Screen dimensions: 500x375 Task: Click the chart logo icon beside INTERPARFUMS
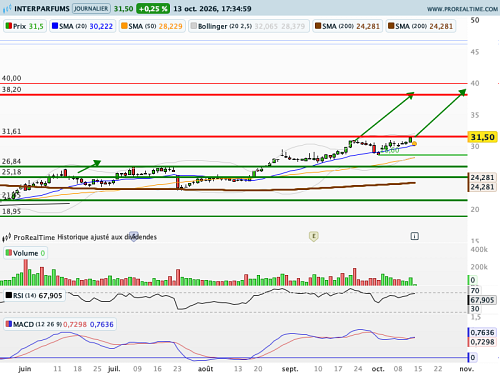tap(7, 8)
